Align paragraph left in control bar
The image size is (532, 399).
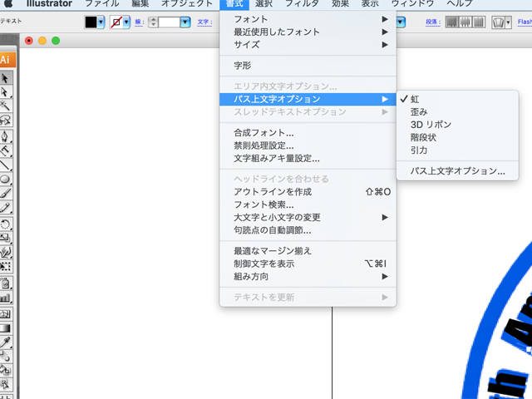pos(452,22)
